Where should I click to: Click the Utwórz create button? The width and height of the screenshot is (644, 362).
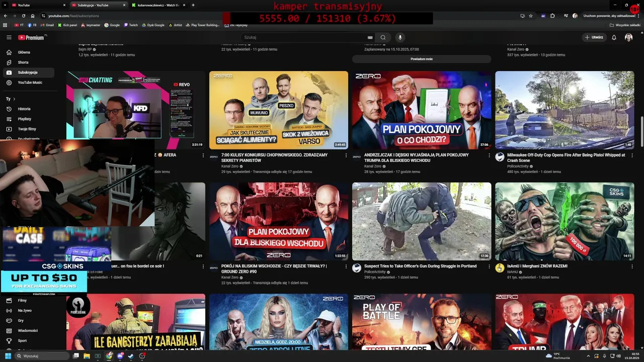(x=594, y=37)
